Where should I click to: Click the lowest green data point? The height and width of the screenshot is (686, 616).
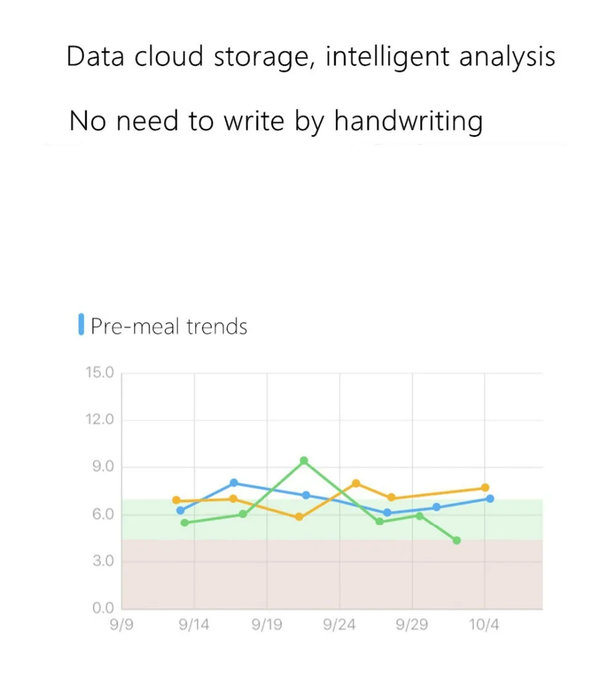pos(456,541)
